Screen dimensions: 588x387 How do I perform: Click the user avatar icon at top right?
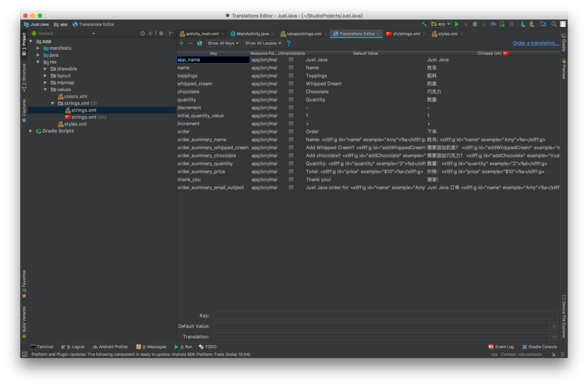pos(563,24)
